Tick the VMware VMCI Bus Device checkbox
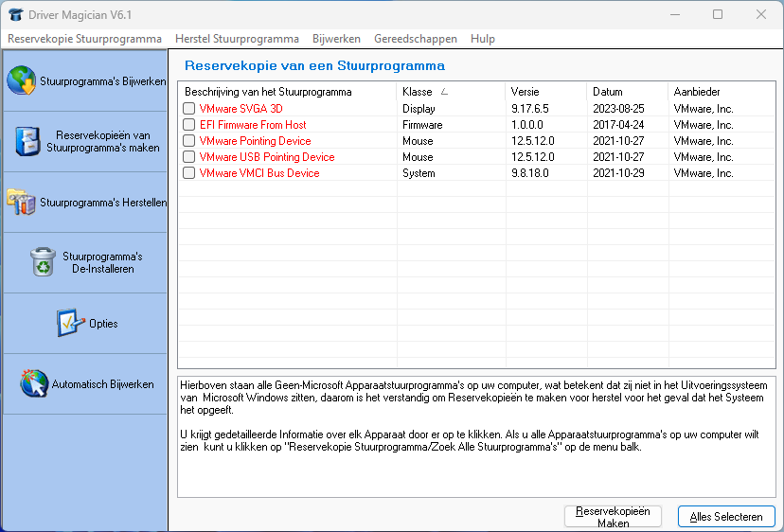The height and width of the screenshot is (532, 784). (x=188, y=172)
